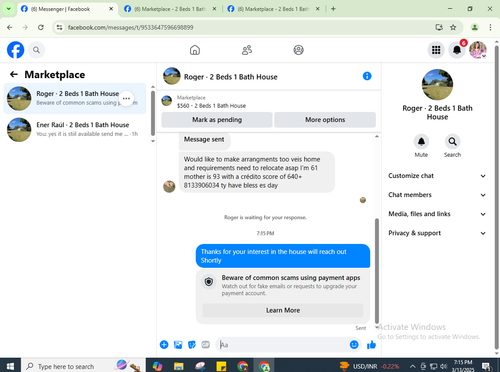The image size is (500, 372).
Task: Bookmark this page with the star icon
Action: pyautogui.click(x=453, y=27)
